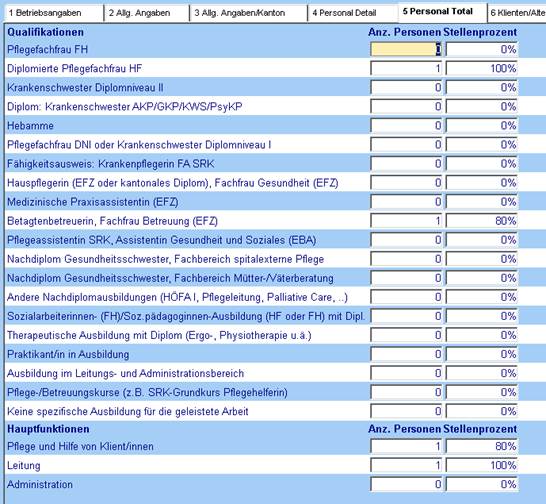Click Stellenprozent for Fähigkeitsausweis Krankenpflegerin FA SRK
Screen dimensions: 546x504
482,163
